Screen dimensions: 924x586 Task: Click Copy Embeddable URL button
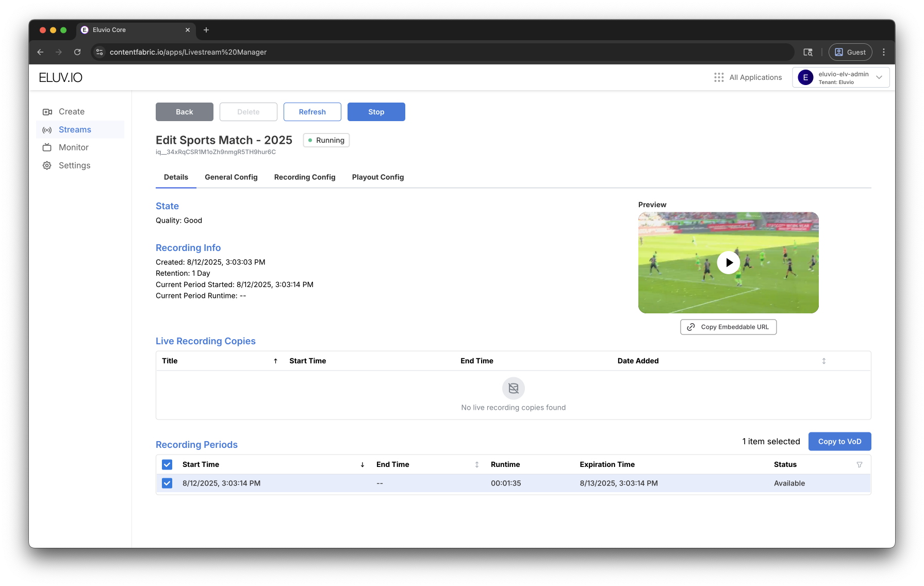click(728, 327)
